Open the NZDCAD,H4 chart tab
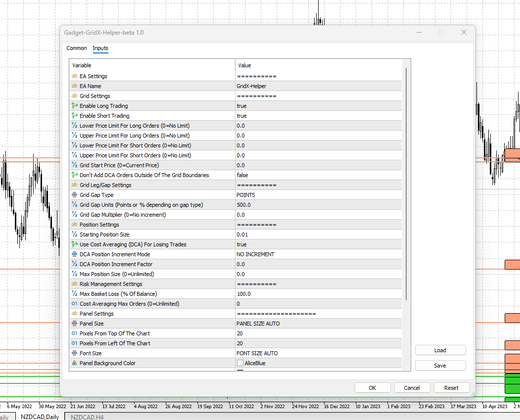 click(87, 417)
